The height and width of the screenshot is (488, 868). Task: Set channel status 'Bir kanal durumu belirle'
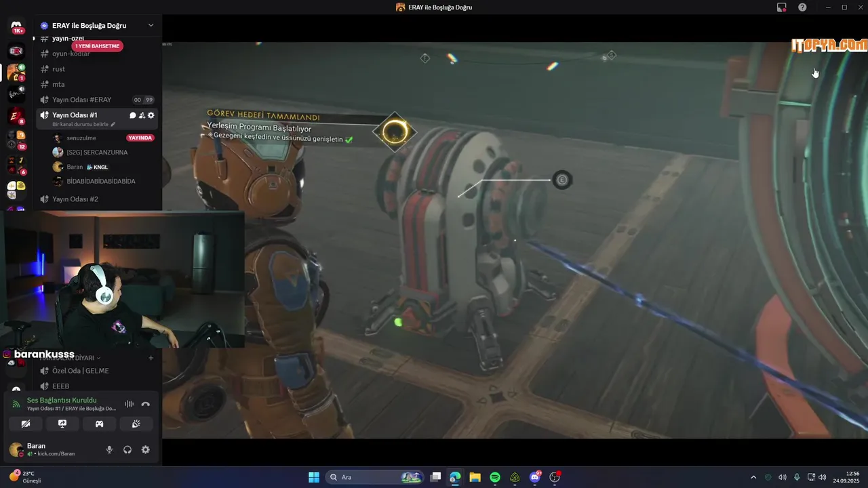(x=84, y=125)
